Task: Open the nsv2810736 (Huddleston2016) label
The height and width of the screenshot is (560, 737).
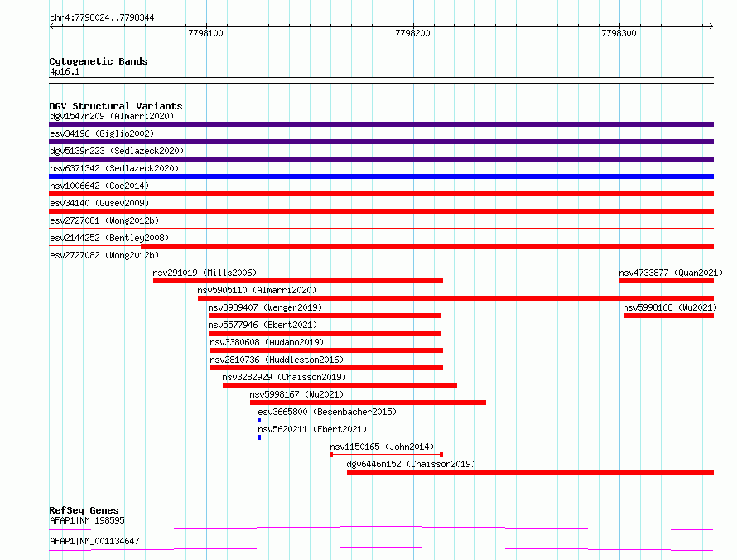Action: 277,360
